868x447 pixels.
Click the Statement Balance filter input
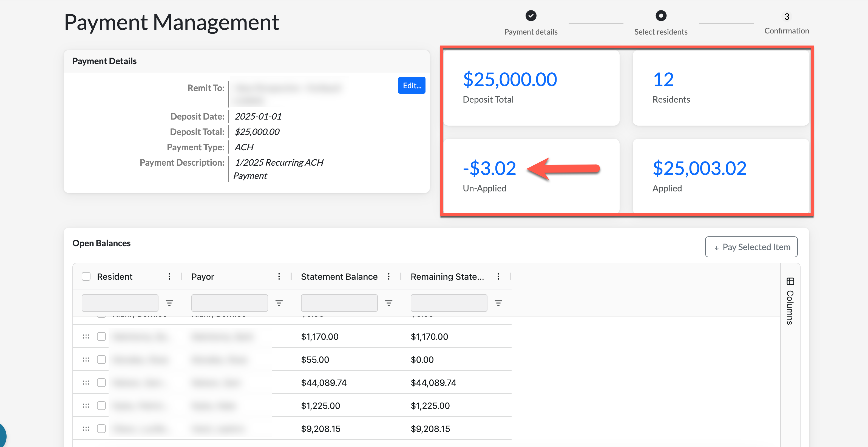click(x=339, y=303)
